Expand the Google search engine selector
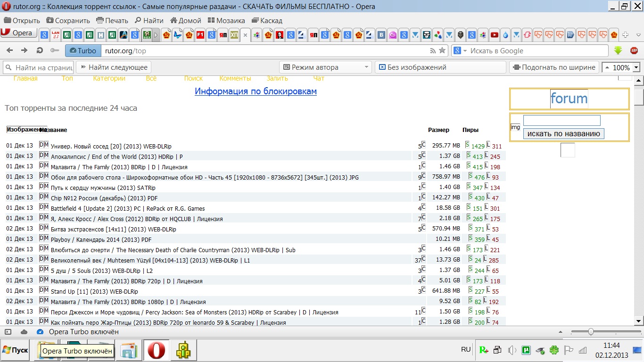Viewport: 644px width, 362px height. click(x=465, y=51)
